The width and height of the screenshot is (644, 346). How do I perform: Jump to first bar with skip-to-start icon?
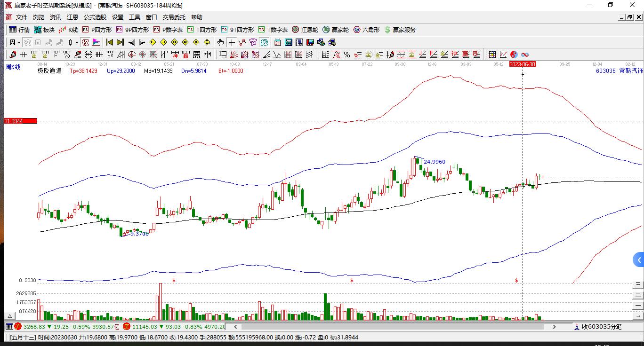tap(110, 42)
